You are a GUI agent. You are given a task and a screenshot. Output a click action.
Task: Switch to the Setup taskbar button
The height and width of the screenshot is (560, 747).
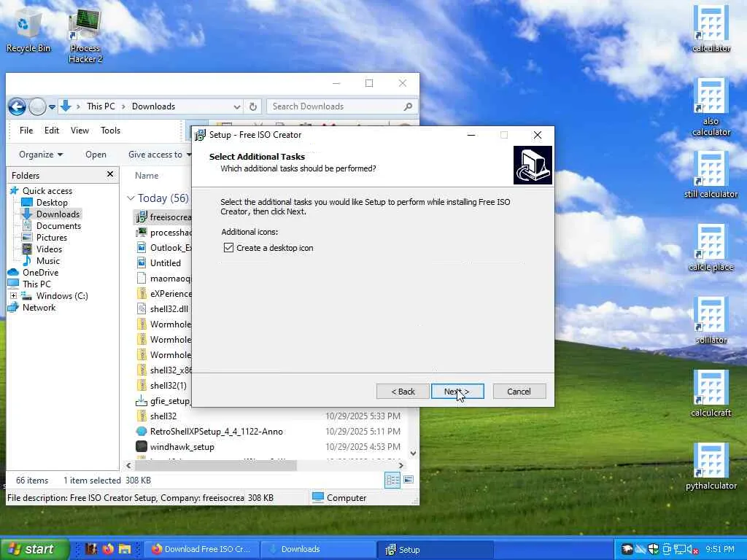click(x=435, y=549)
